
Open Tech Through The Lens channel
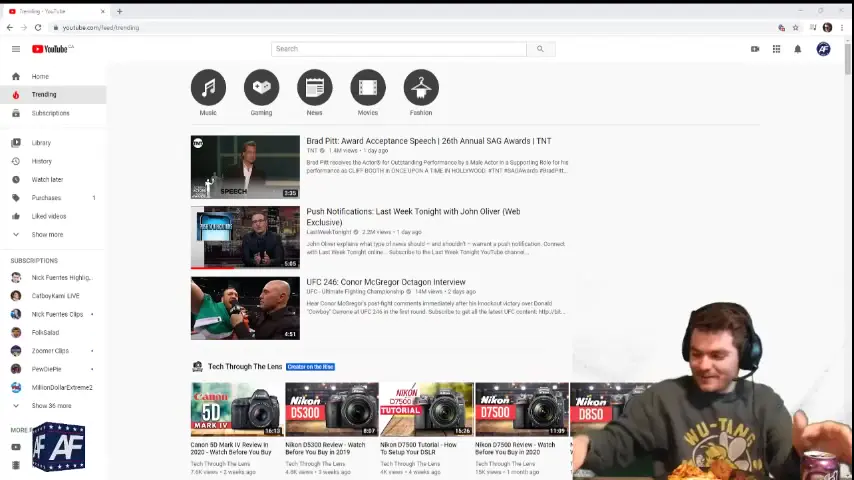pyautogui.click(x=245, y=367)
